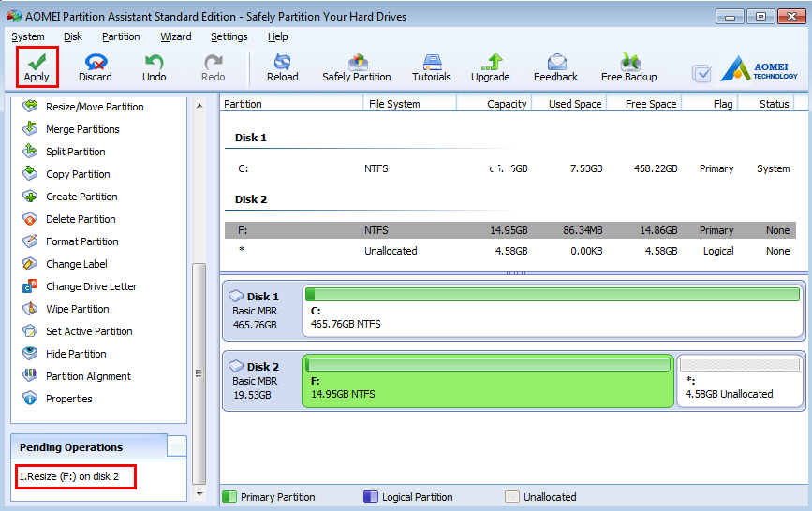Sort by the Used Space column header

(569, 104)
